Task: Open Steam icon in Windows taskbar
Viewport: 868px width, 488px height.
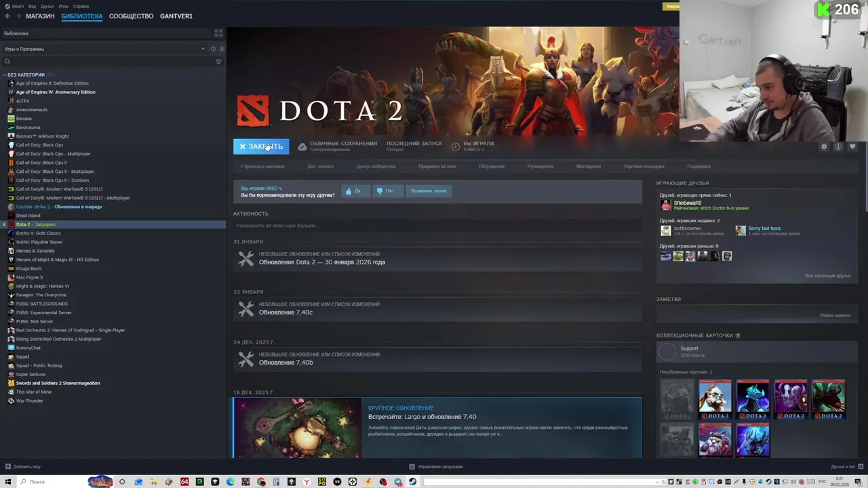Action: (x=412, y=482)
